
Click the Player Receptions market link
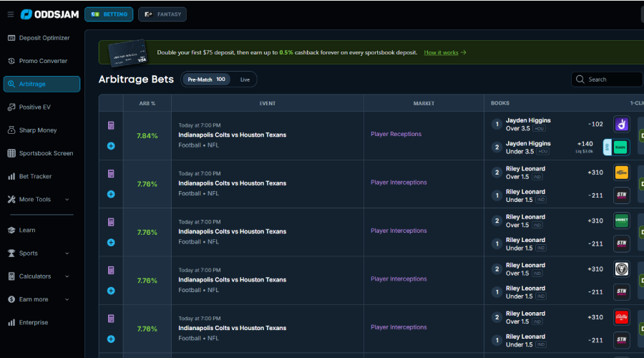pos(396,134)
